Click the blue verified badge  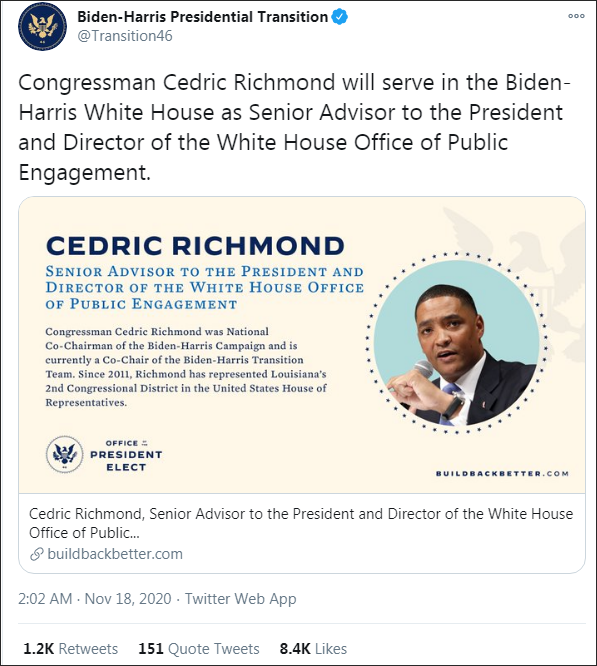pyautogui.click(x=340, y=17)
